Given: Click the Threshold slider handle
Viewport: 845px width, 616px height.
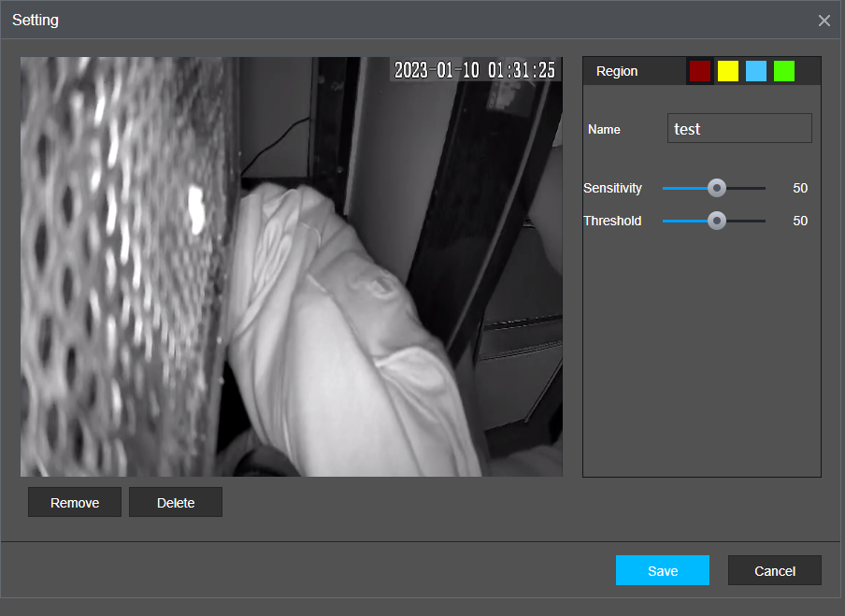Looking at the screenshot, I should click(x=716, y=221).
